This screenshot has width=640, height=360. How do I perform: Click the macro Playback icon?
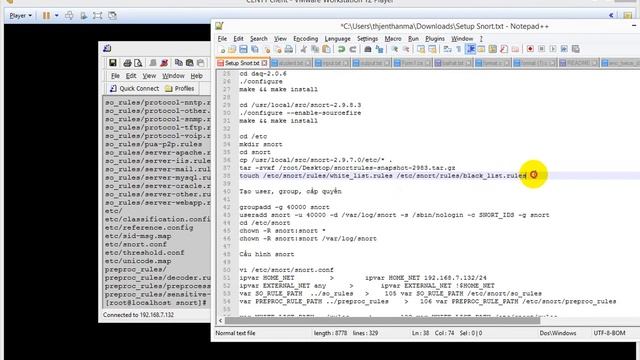click(x=553, y=49)
